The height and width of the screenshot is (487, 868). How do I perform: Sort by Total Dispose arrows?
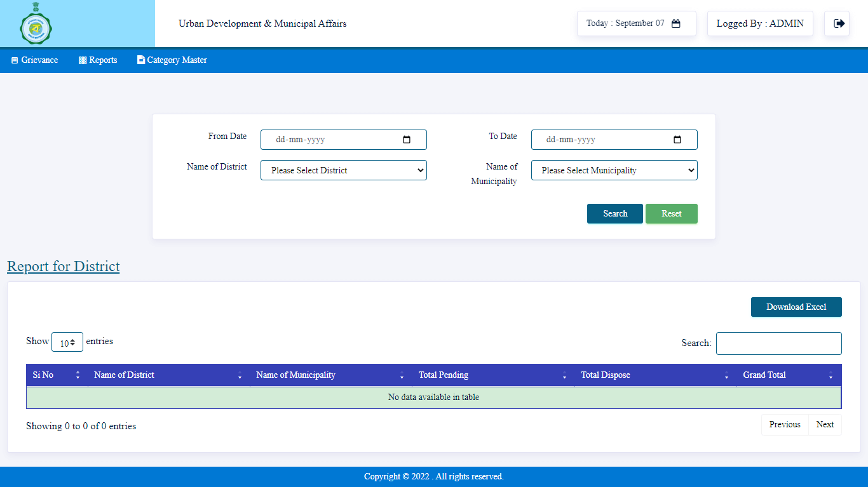pos(726,375)
